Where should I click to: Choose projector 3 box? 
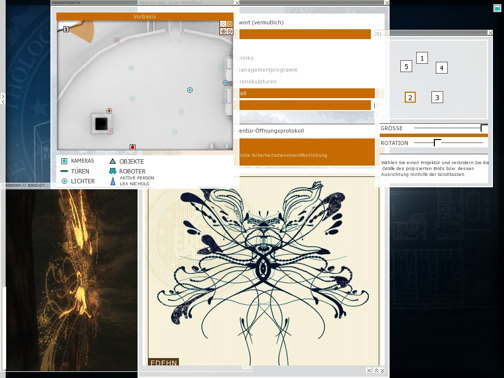click(437, 97)
